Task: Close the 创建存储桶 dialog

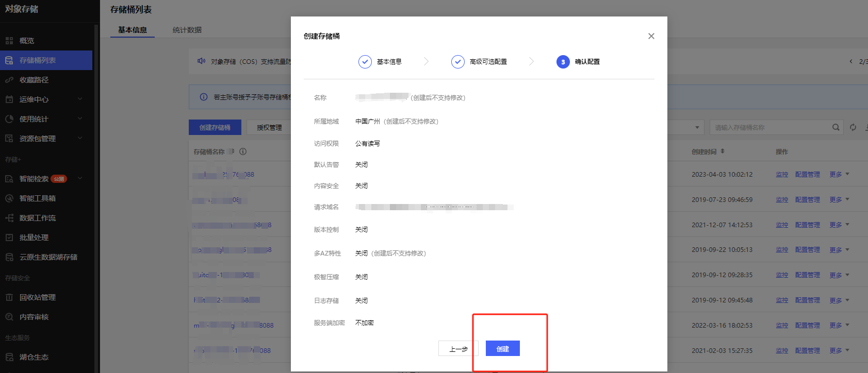Action: click(x=651, y=36)
